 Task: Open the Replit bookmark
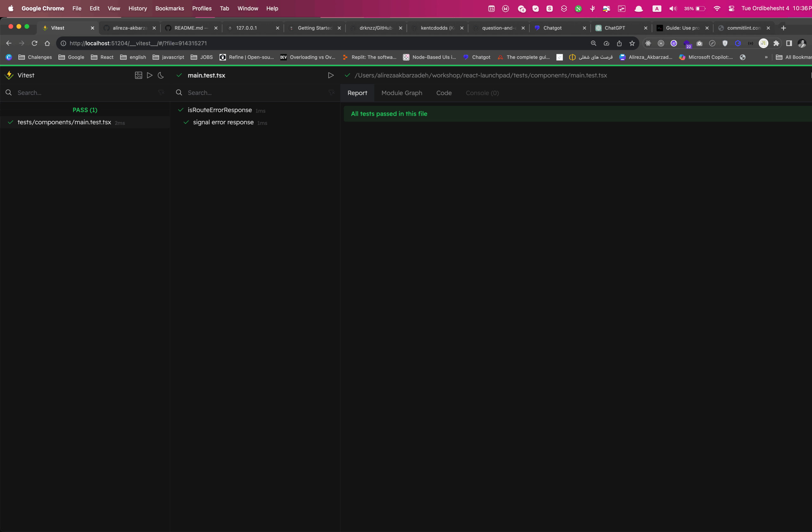(x=369, y=57)
